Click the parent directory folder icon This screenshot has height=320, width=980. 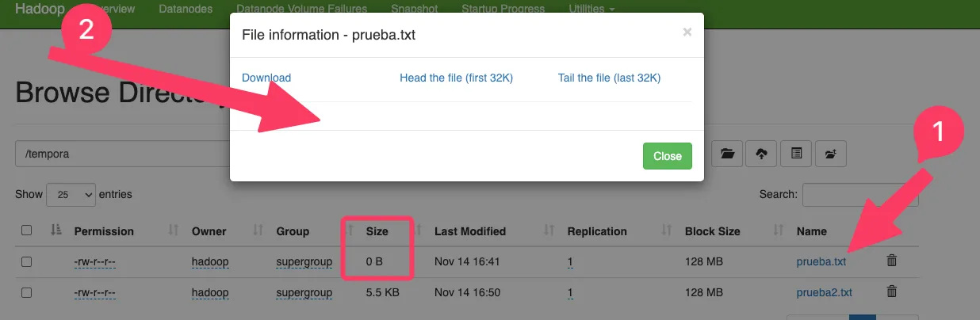831,154
